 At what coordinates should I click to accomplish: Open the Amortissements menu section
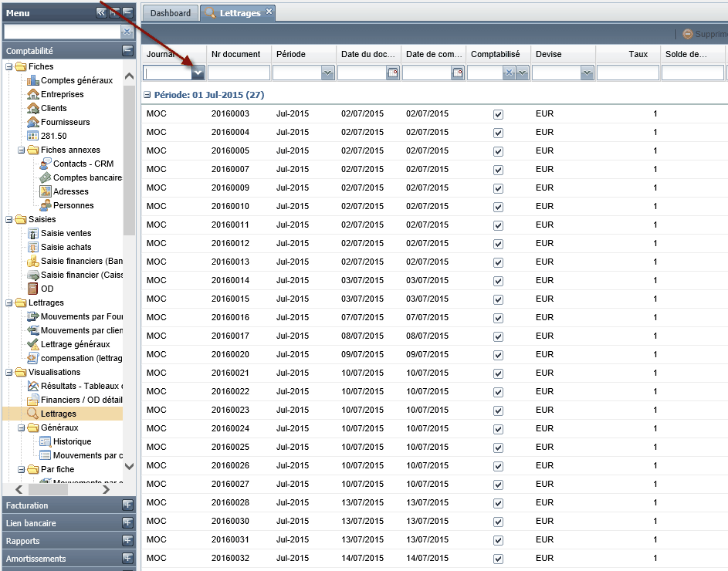127,558
